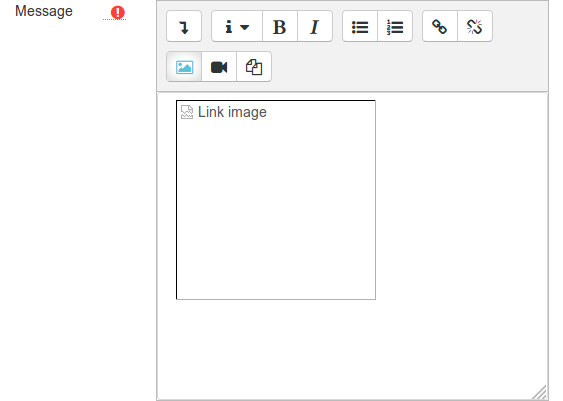Open the insert media video camera button

tap(219, 67)
